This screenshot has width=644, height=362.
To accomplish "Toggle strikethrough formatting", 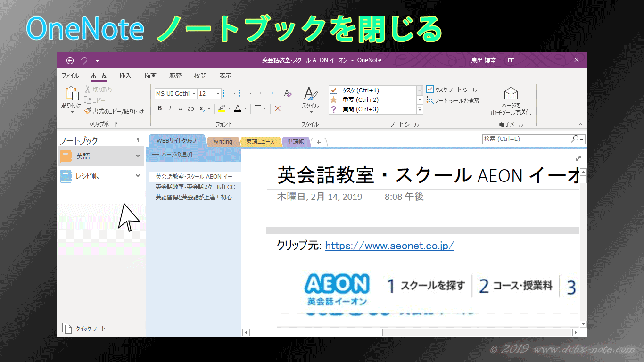I will coord(191,108).
